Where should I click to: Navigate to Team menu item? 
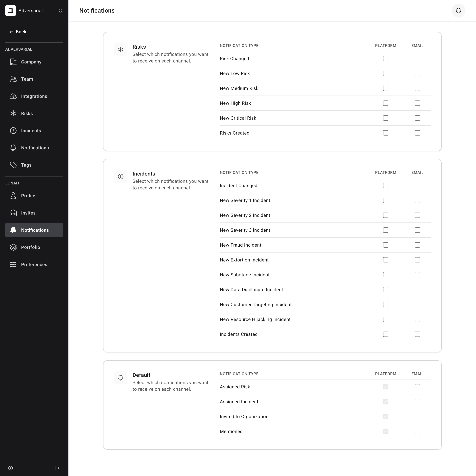tap(34, 79)
